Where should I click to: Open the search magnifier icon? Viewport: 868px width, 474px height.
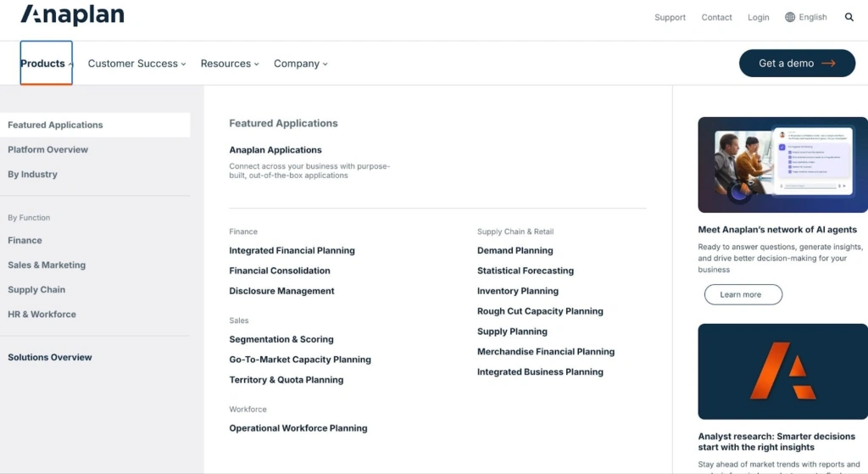click(x=849, y=17)
